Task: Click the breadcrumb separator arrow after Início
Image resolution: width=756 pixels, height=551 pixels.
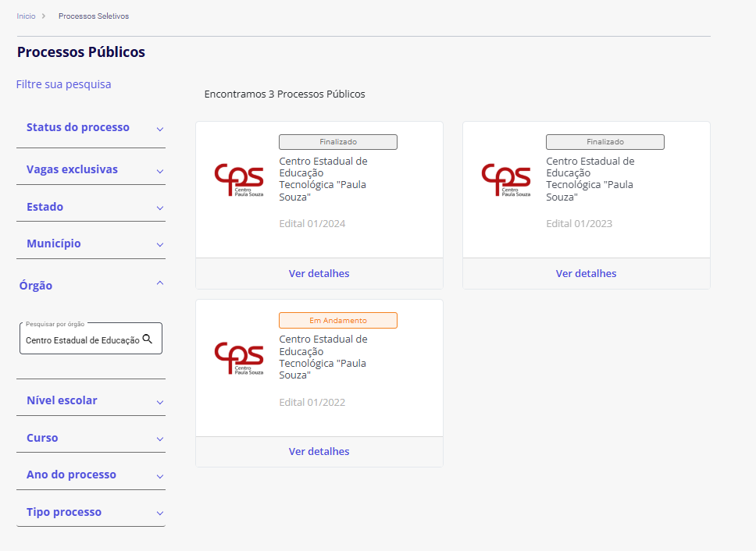Action: (x=44, y=16)
